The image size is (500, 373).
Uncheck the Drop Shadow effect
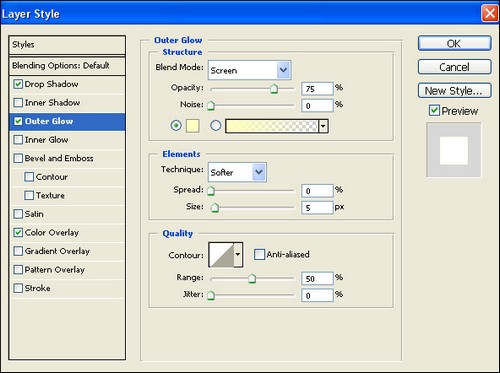pos(18,84)
